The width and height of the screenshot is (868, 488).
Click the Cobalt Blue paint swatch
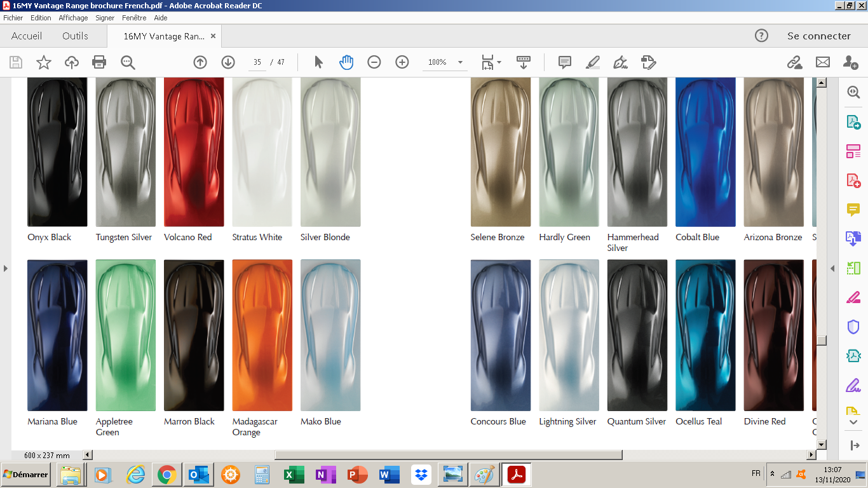click(x=705, y=152)
